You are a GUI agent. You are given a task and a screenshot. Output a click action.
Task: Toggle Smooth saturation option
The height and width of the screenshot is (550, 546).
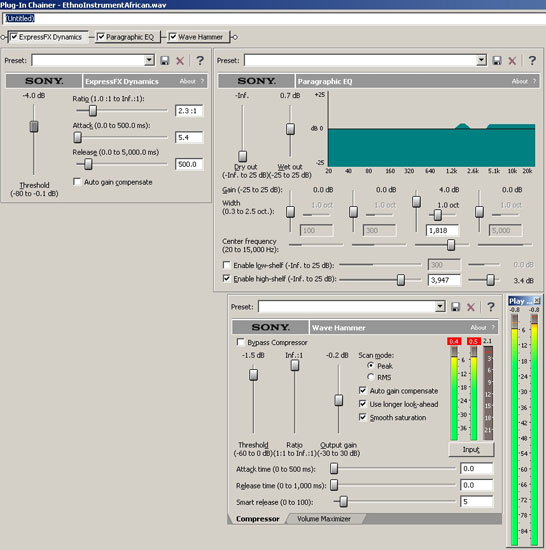363,417
